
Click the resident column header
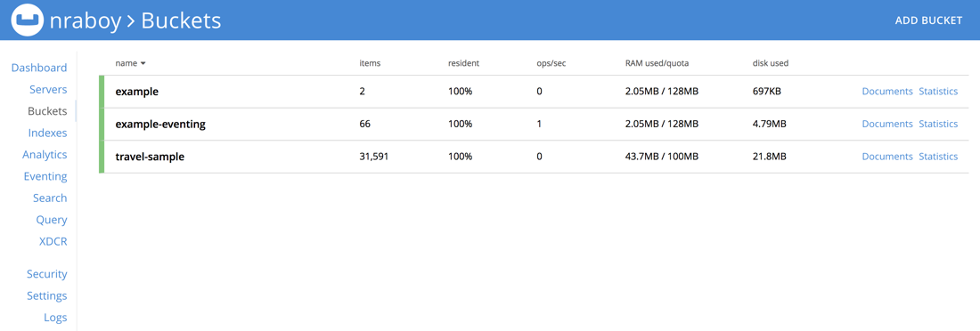click(x=463, y=63)
